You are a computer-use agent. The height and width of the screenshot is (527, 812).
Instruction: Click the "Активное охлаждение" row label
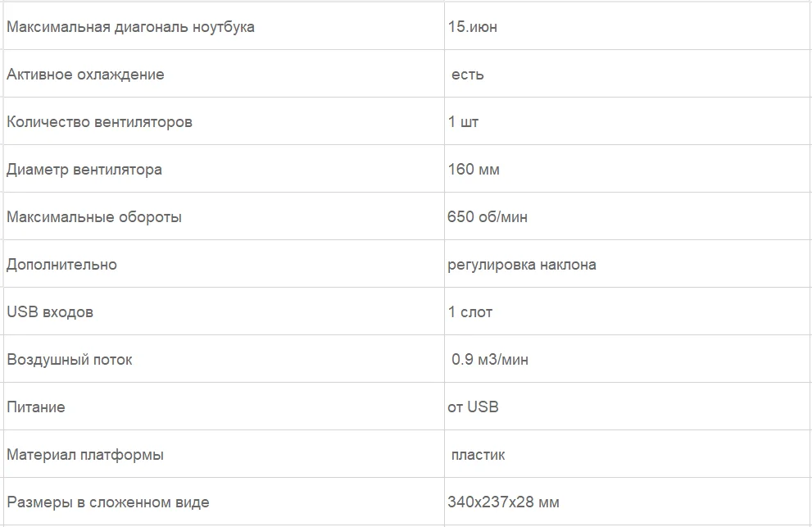[85, 75]
